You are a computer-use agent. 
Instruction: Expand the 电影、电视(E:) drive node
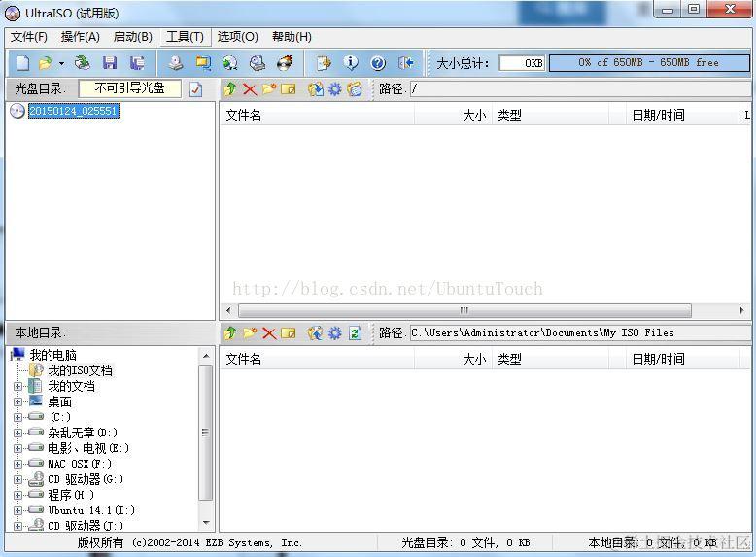pyautogui.click(x=17, y=448)
